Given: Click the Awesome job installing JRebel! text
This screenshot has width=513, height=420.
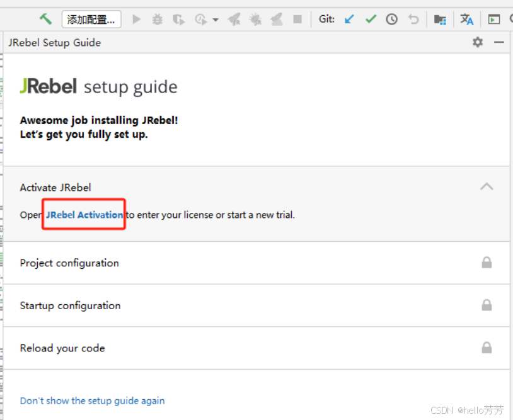Looking at the screenshot, I should (x=99, y=120).
